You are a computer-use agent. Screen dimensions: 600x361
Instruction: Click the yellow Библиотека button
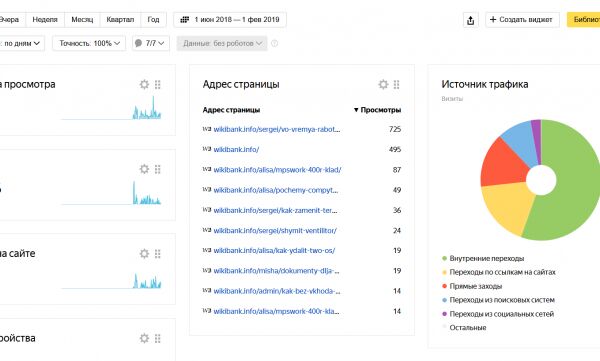tap(584, 20)
